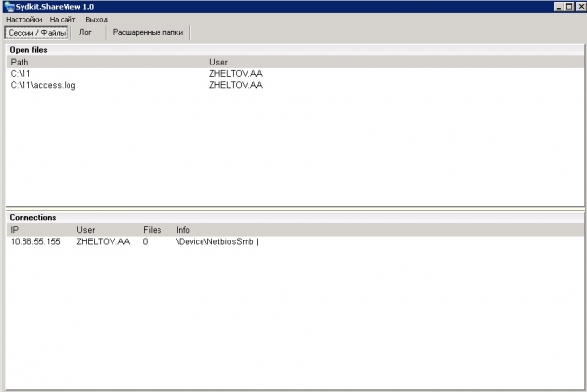Open the На сайт menu
Viewport: 587px width, 392px height.
tap(63, 20)
